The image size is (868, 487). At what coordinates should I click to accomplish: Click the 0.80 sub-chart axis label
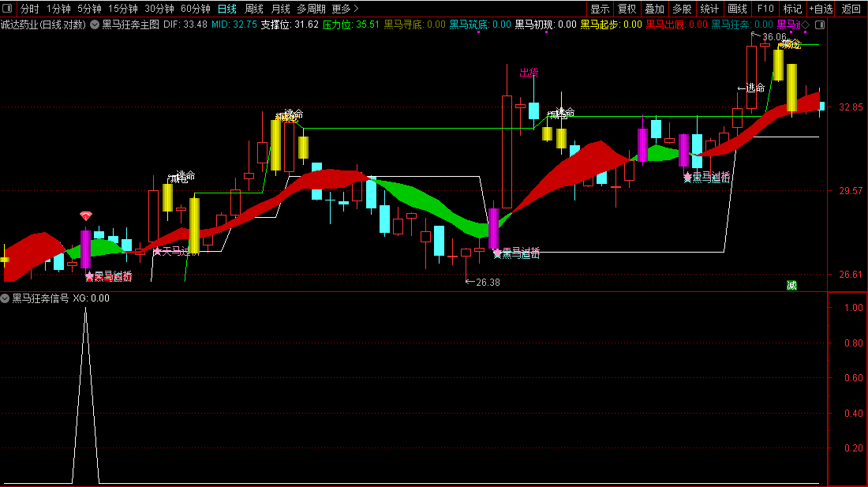[854, 343]
